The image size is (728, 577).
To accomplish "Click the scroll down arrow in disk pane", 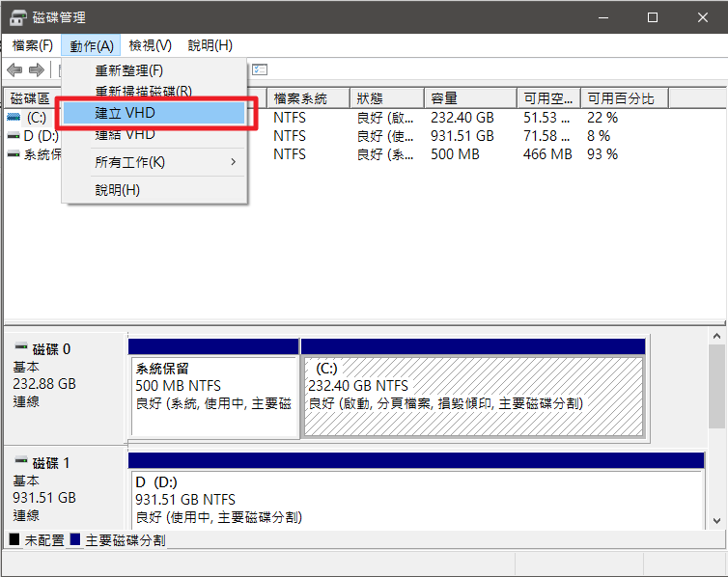I will [717, 520].
